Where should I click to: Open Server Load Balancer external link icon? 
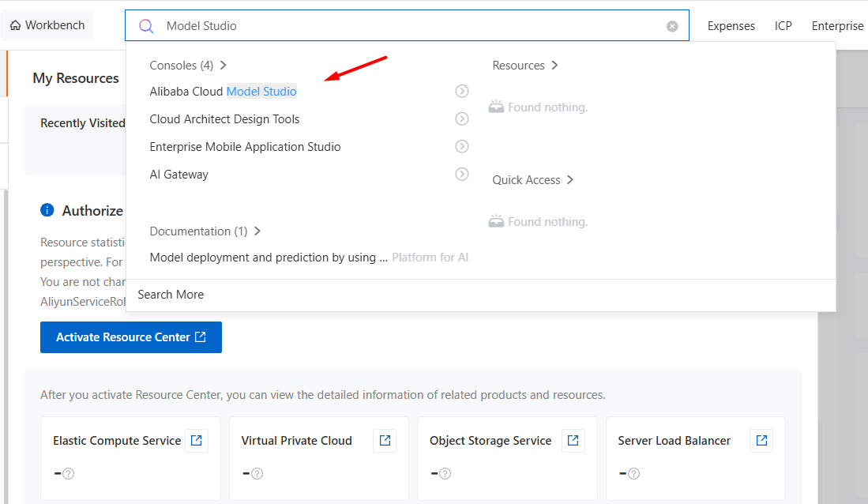click(x=761, y=441)
